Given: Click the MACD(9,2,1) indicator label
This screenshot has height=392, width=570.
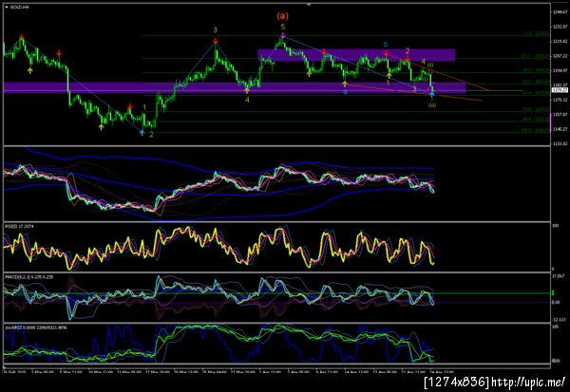Looking at the screenshot, I should click(28, 277).
